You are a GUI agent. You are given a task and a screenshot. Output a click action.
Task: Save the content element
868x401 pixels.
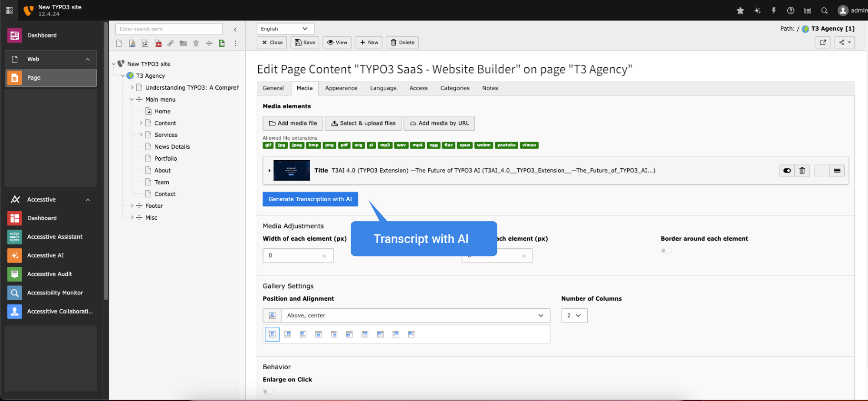click(305, 43)
